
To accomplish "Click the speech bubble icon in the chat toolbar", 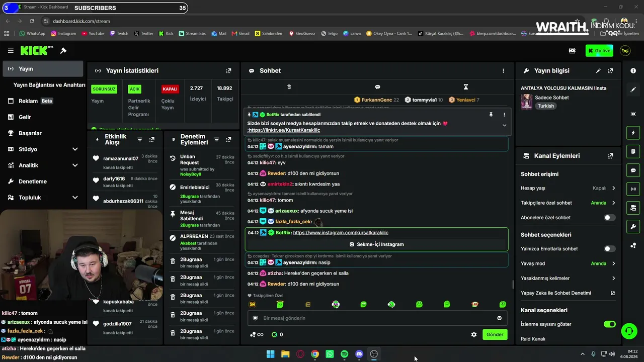I will 377,87.
